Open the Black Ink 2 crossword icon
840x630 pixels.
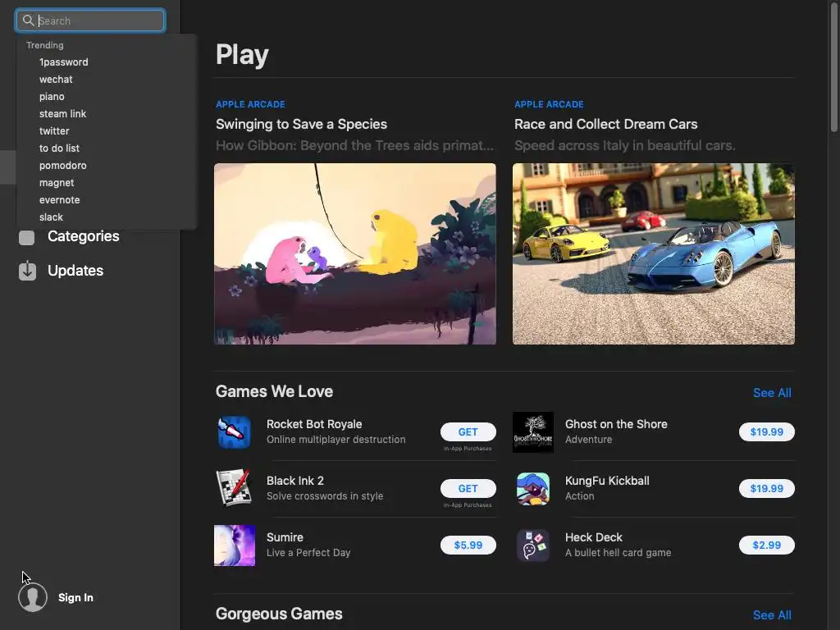pos(234,488)
